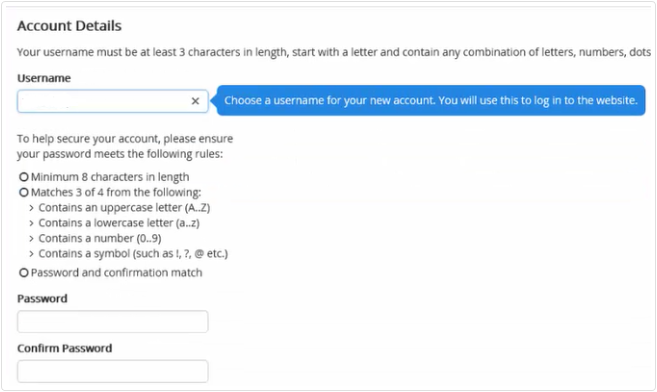Click the Confirm Password field label
This screenshot has height=392, width=657.
click(x=65, y=348)
